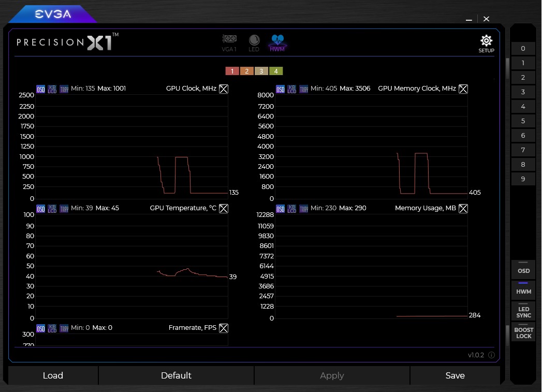Viewport: 542px width, 392px height.
Task: Enable OSD icon for GPU Clock graph
Action: (41, 89)
